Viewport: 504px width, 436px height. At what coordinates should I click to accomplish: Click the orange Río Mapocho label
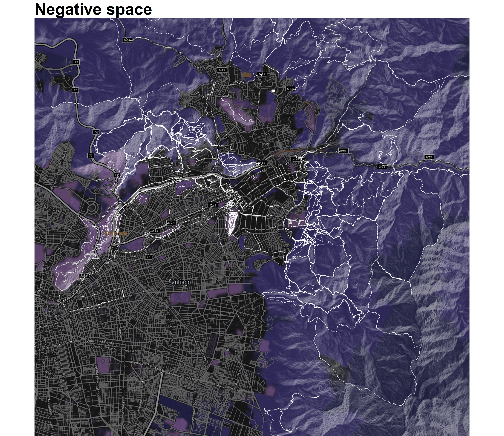pyautogui.click(x=116, y=234)
